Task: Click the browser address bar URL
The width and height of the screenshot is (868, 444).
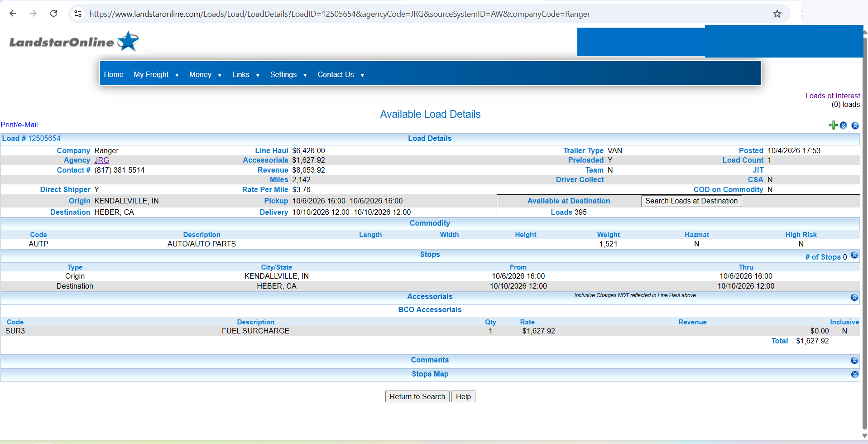Action: tap(340, 14)
